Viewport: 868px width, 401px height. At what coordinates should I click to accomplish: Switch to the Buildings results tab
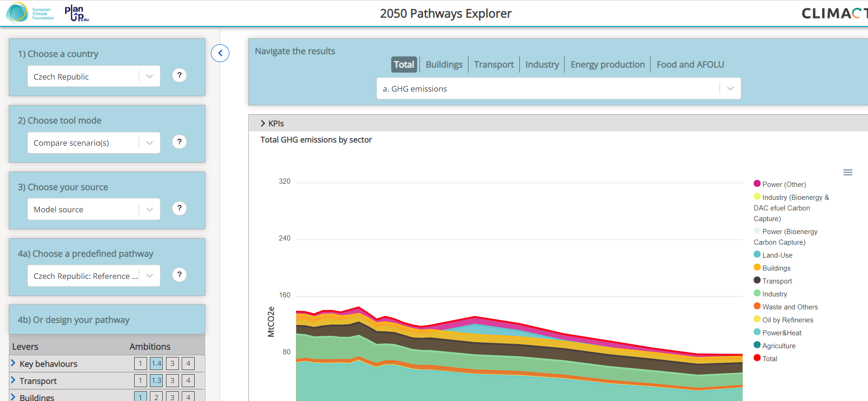[443, 65]
